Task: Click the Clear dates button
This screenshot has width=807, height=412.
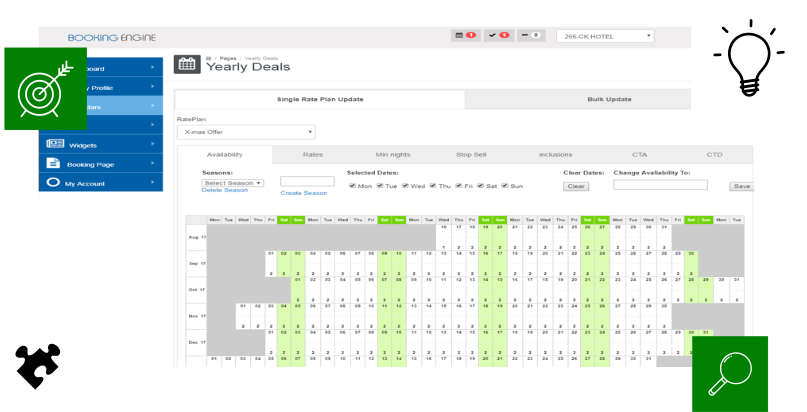Action: 577,186
